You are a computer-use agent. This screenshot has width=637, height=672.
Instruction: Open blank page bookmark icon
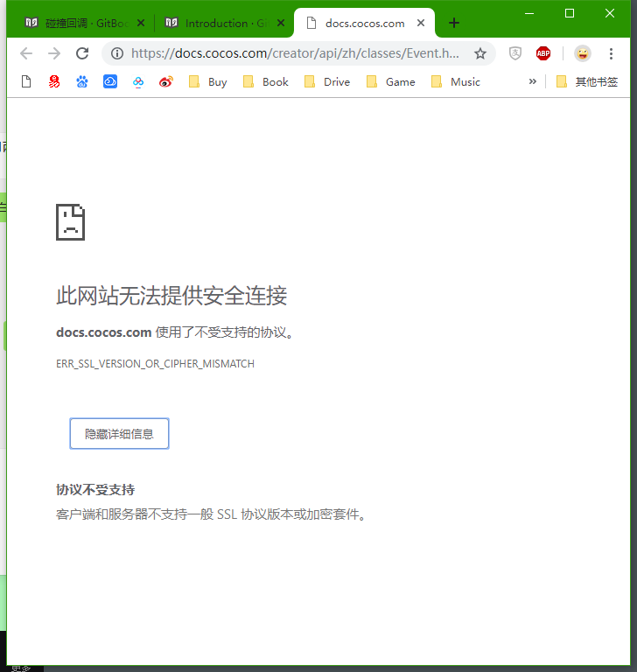click(26, 81)
